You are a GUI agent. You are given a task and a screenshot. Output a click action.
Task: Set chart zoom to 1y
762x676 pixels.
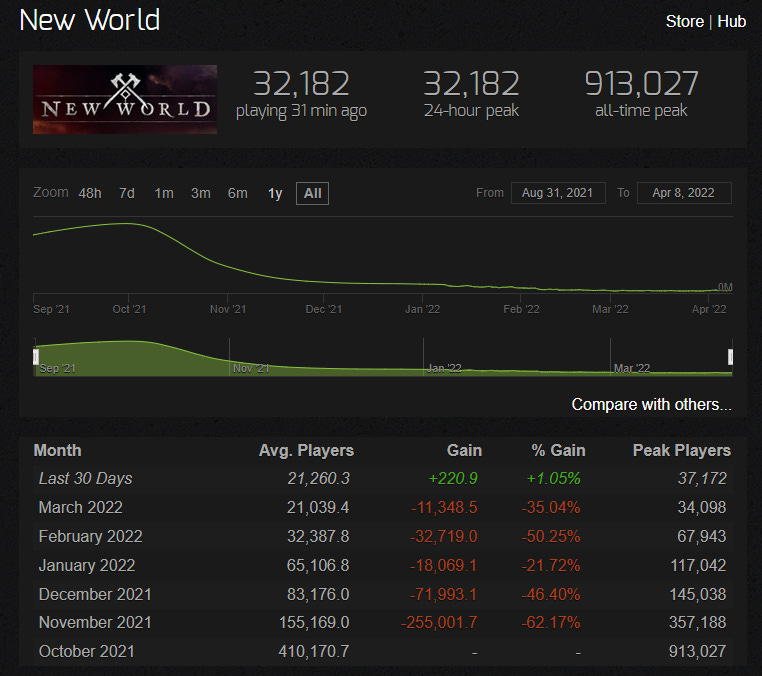pyautogui.click(x=275, y=193)
